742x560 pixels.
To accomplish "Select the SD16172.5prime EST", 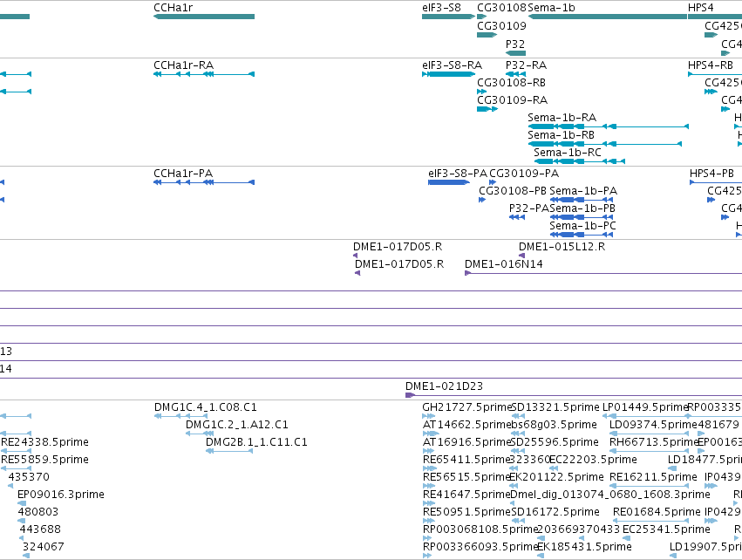I will [x=518, y=521].
